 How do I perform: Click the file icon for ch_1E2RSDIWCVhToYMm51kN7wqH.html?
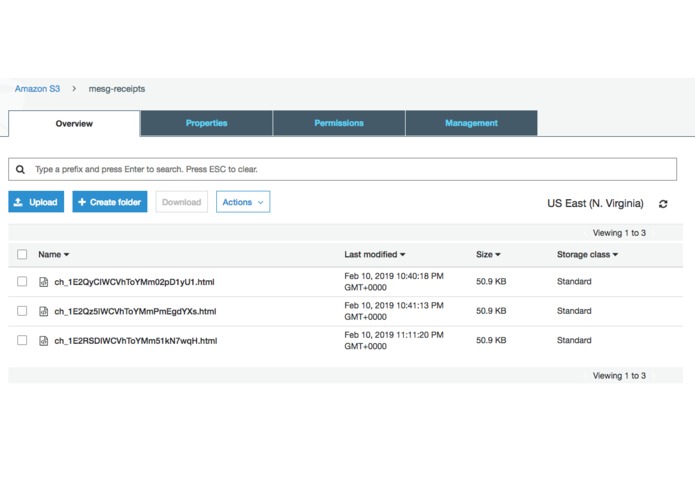click(43, 341)
